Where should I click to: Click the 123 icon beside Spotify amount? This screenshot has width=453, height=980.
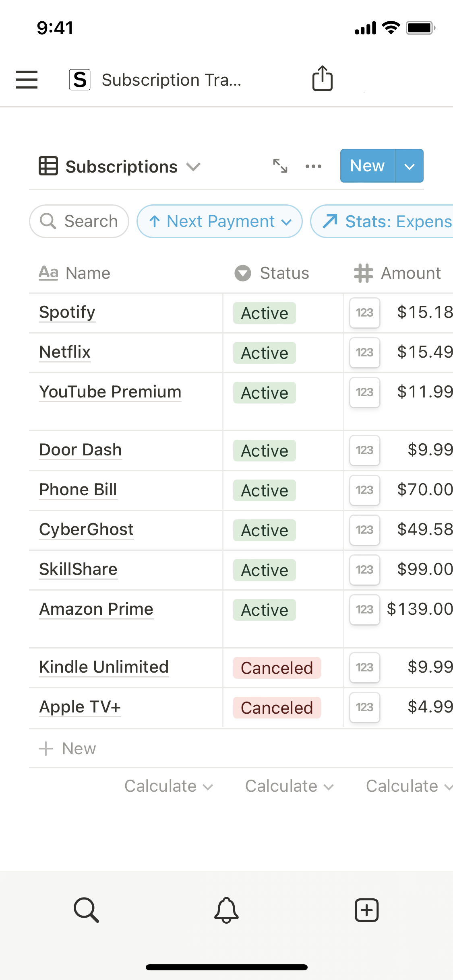pyautogui.click(x=365, y=313)
